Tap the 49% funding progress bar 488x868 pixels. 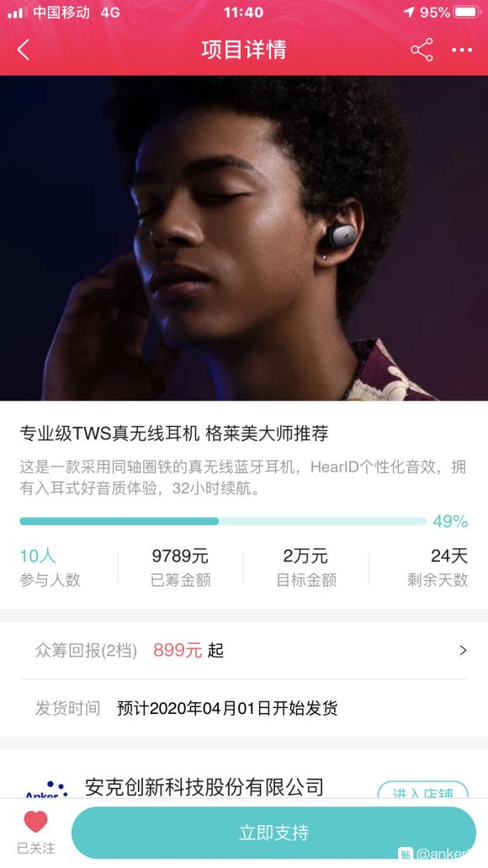click(x=223, y=521)
